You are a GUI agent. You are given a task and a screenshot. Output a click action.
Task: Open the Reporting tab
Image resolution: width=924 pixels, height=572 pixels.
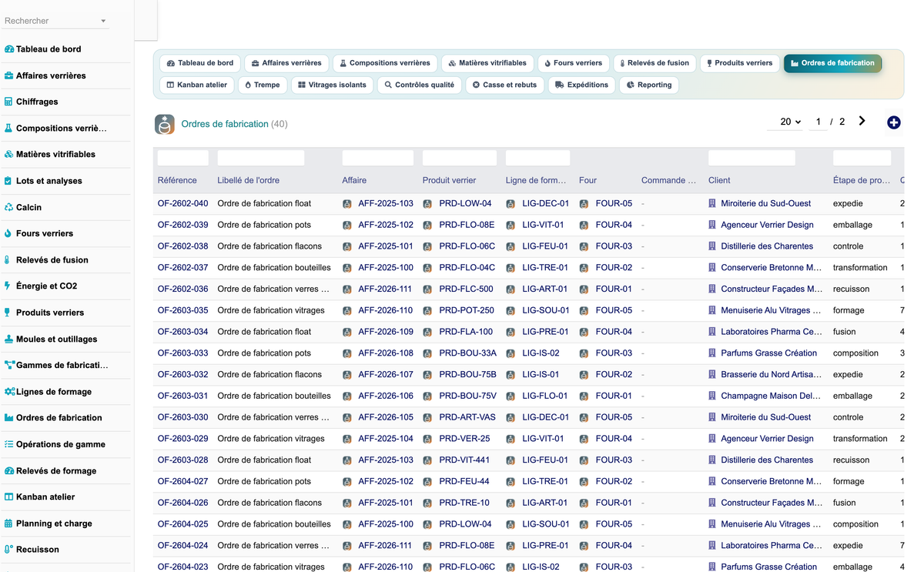point(649,85)
